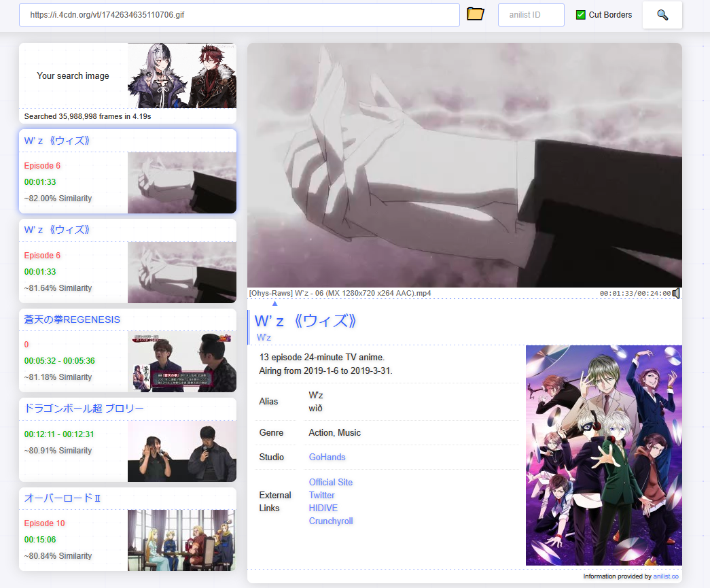Select the 蒼天の拳REGENESIS result title

[x=72, y=319]
